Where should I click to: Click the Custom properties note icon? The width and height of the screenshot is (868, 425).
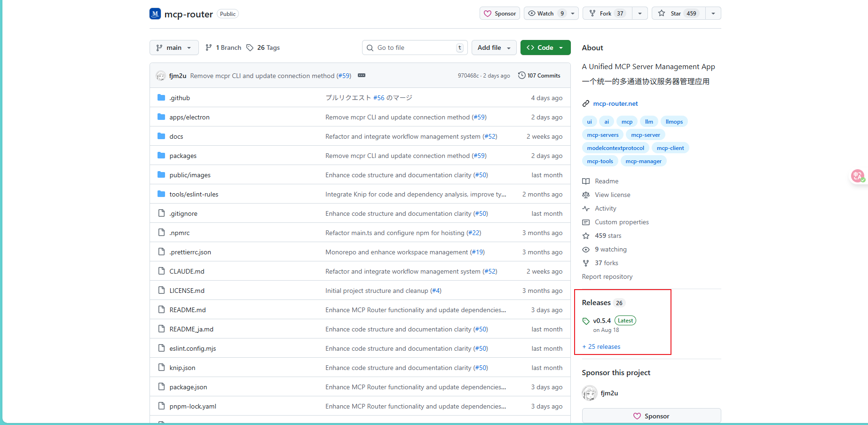click(x=586, y=222)
